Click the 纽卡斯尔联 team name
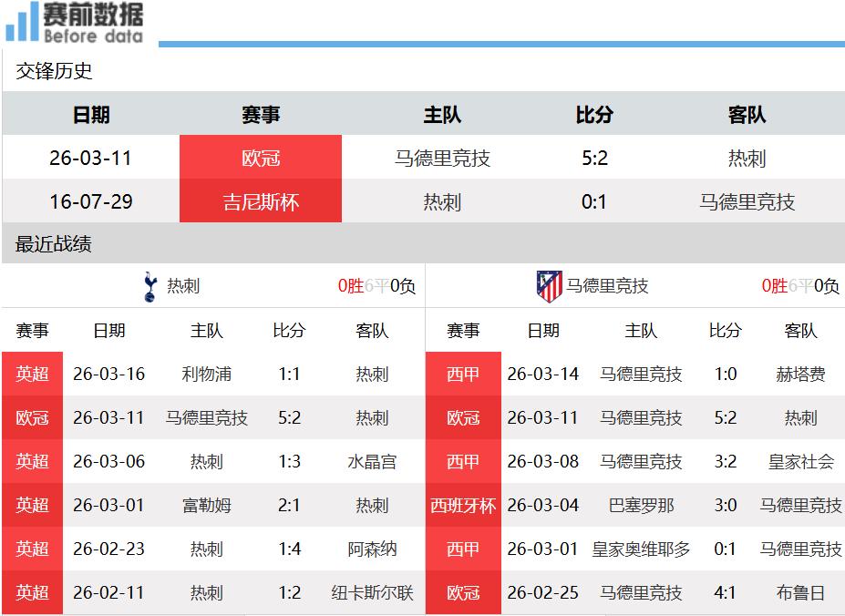Image resolution: width=845 pixels, height=616 pixels. [x=372, y=592]
